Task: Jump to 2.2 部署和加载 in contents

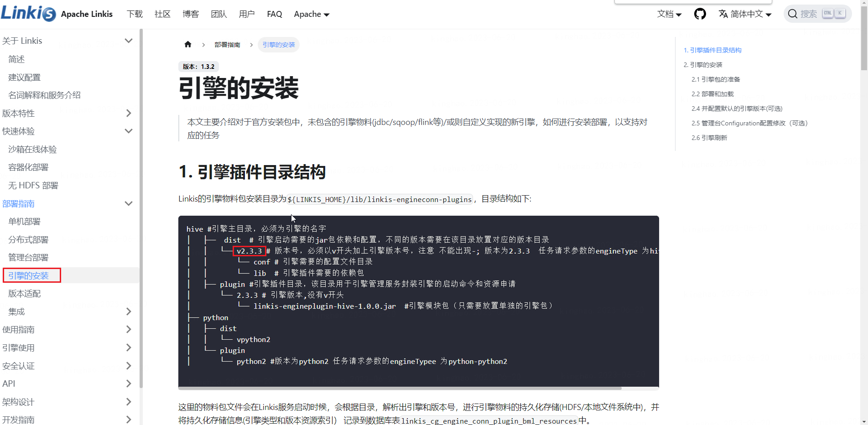Action: 712,94
